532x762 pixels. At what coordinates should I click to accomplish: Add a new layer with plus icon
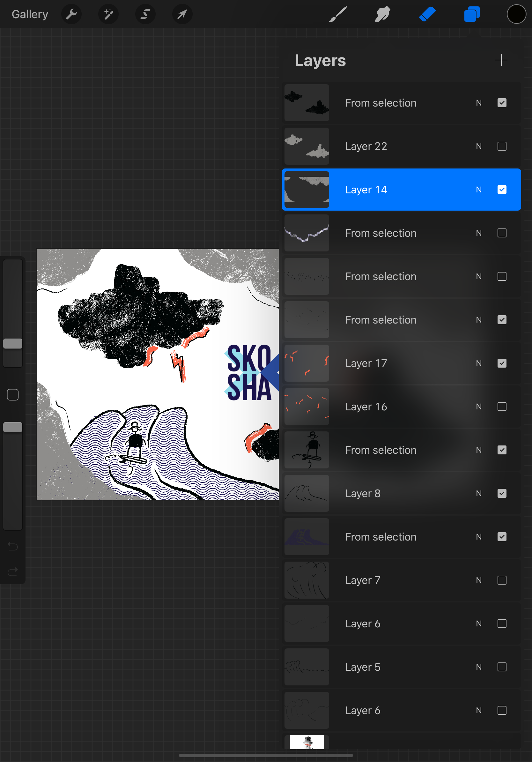[501, 60]
